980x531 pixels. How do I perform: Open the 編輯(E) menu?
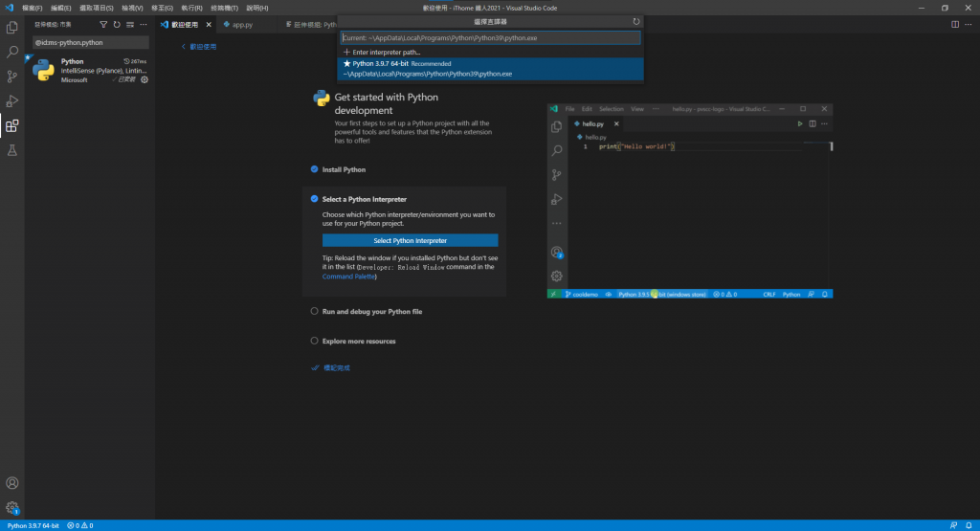[60, 8]
